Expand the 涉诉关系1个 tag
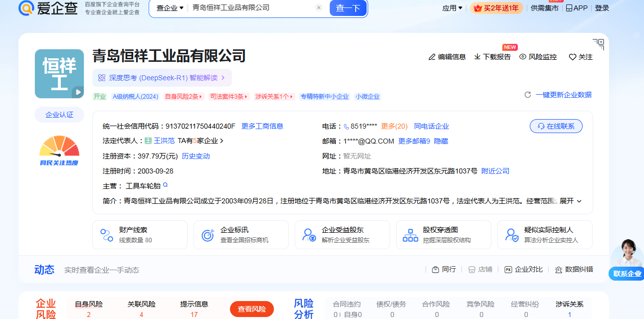The width and height of the screenshot is (644, 319). [x=274, y=97]
